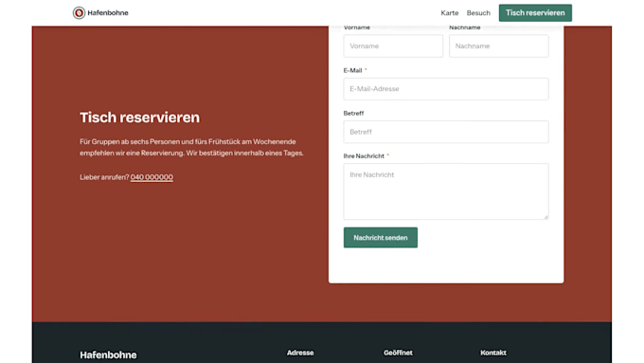Click the footer Geöffnet heading

[398, 353]
